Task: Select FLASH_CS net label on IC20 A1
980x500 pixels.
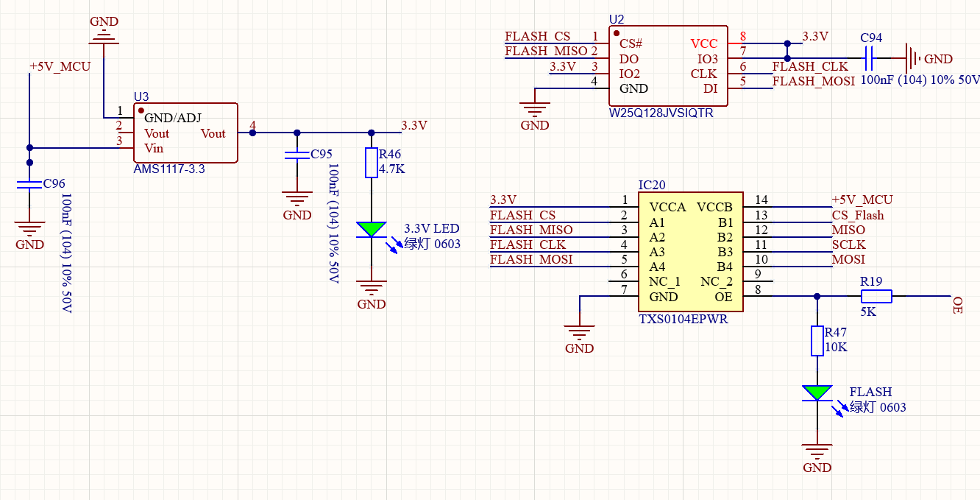Action: coord(523,215)
